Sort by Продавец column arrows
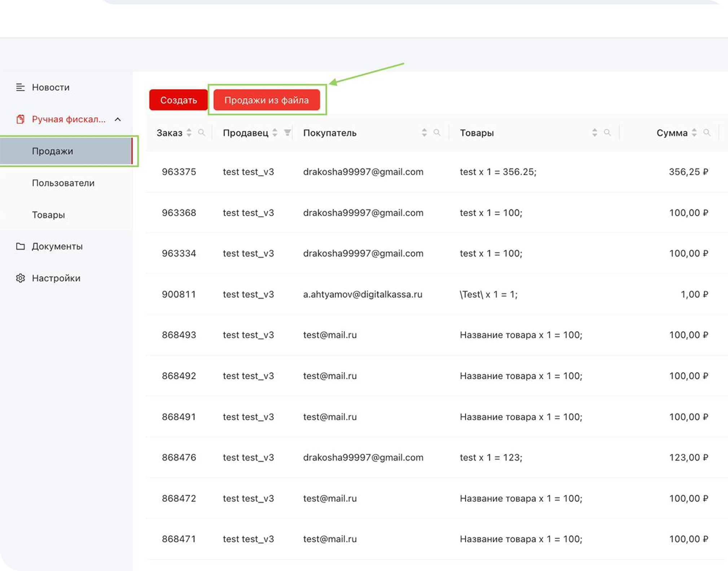 tap(275, 133)
